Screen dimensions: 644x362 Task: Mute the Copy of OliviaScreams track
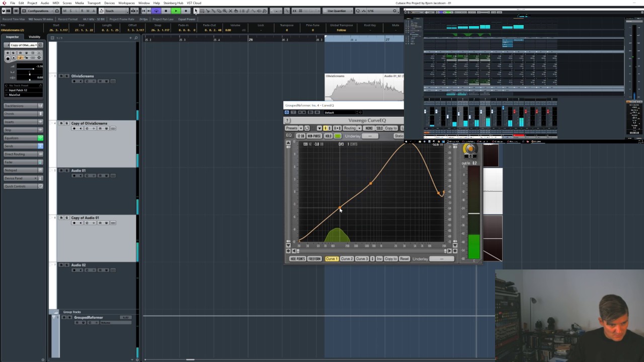[61, 123]
